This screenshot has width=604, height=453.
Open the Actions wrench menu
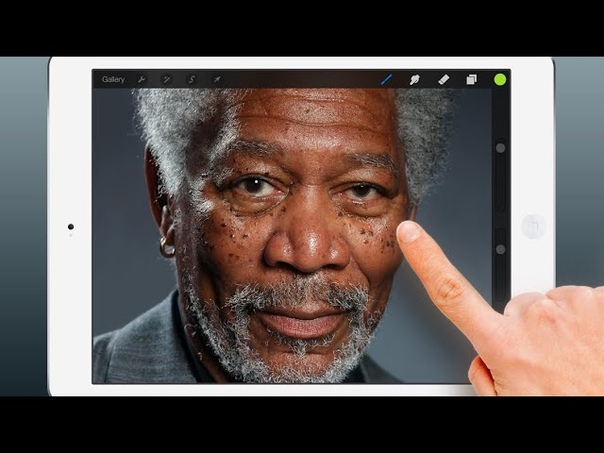tap(142, 80)
